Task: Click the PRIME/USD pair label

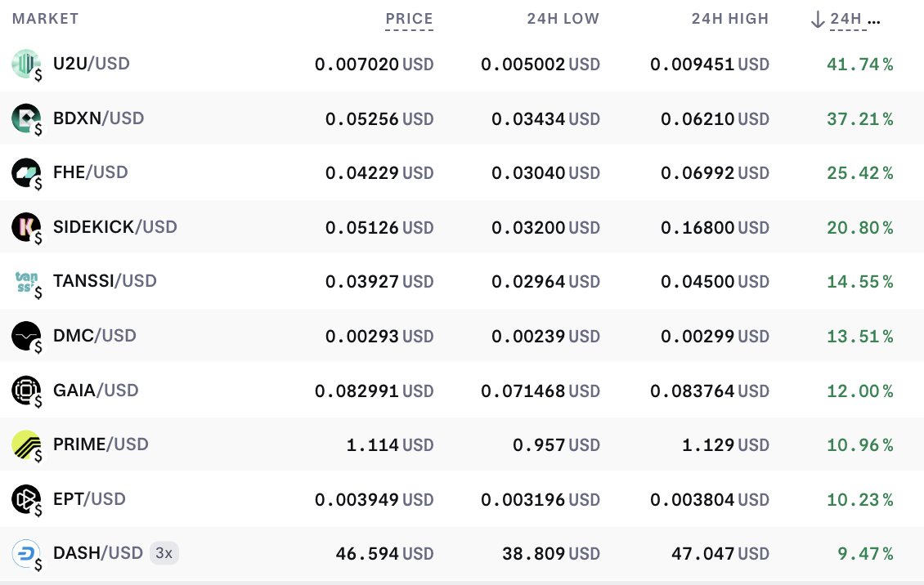Action: point(100,444)
